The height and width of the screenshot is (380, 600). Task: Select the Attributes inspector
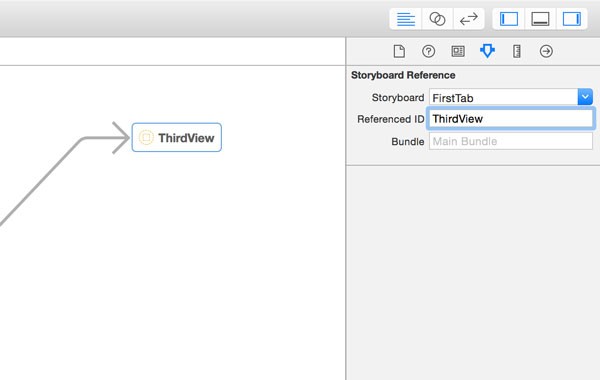(488, 51)
